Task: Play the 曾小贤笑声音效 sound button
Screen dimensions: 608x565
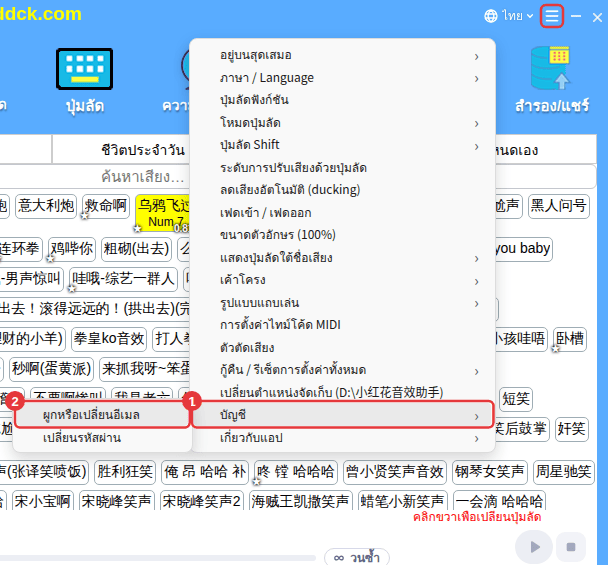Action: [x=395, y=472]
